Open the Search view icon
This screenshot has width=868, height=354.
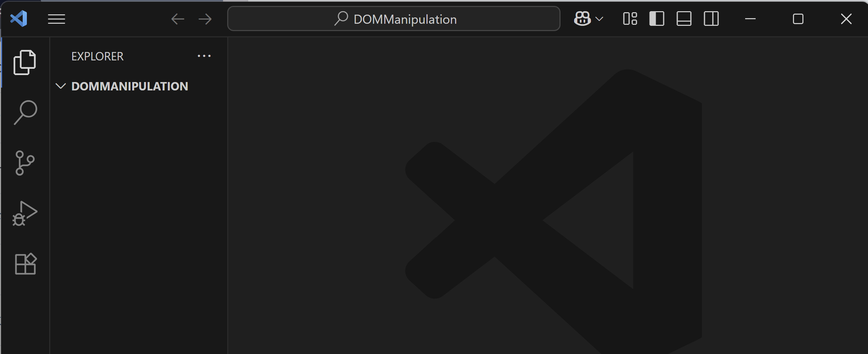[x=25, y=112]
